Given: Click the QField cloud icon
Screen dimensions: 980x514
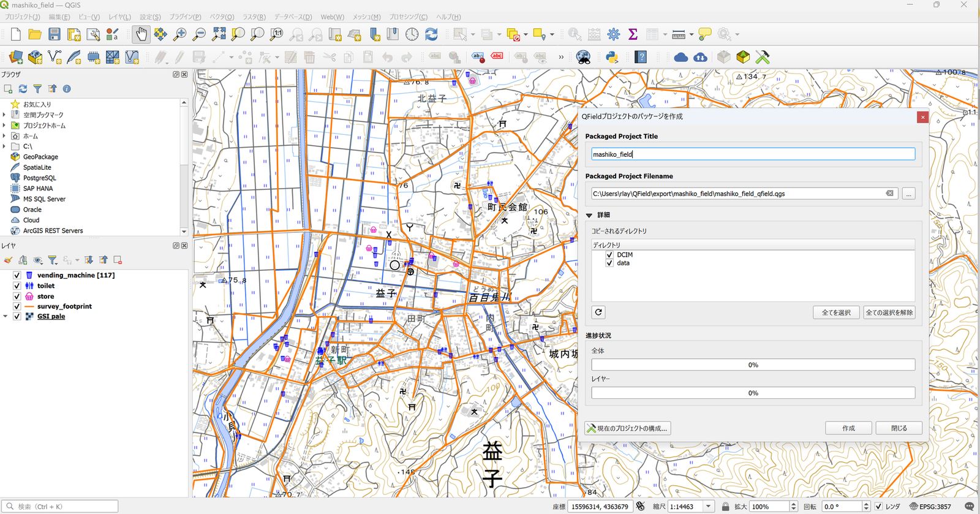Looking at the screenshot, I should (x=681, y=57).
